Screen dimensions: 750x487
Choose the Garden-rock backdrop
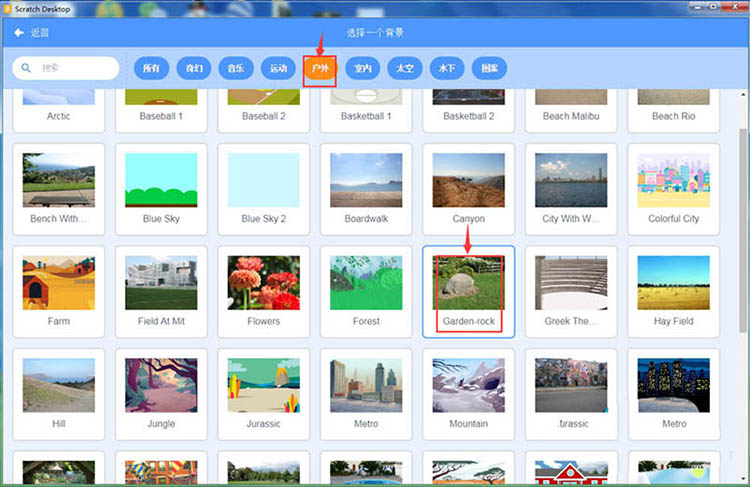[468, 292]
